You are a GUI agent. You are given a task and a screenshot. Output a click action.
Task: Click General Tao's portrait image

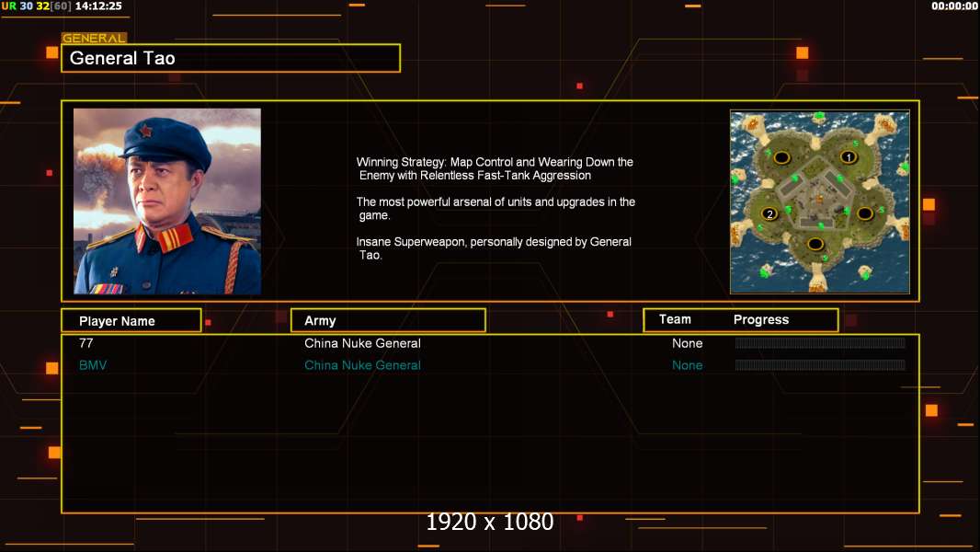(167, 201)
